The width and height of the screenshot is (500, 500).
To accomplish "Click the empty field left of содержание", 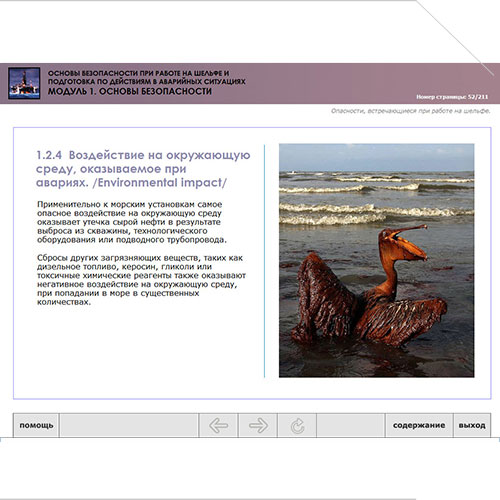I will pyautogui.click(x=351, y=425).
